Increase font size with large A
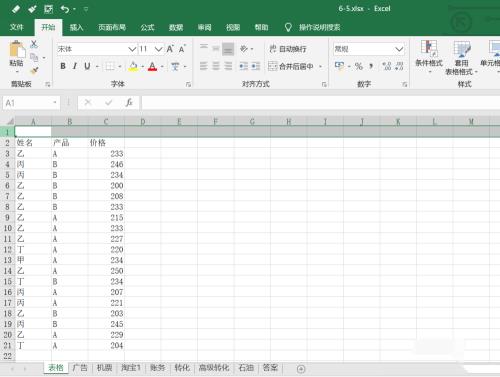 point(170,49)
